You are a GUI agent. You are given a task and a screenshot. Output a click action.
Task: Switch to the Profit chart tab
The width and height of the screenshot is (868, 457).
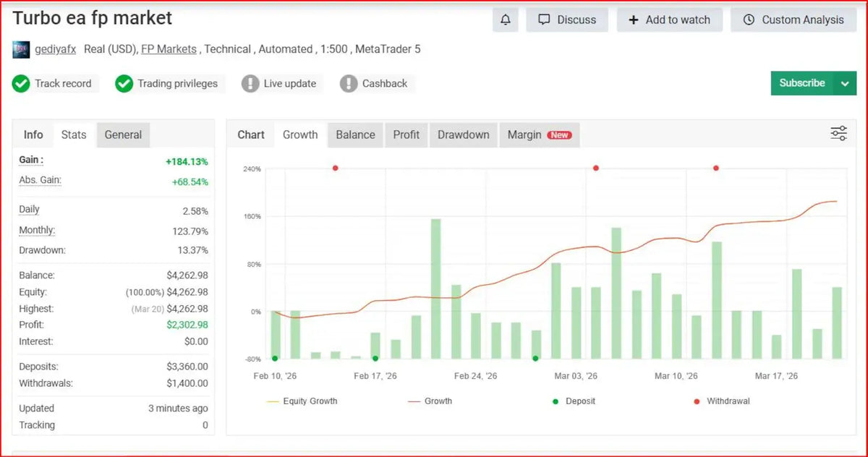click(x=407, y=134)
